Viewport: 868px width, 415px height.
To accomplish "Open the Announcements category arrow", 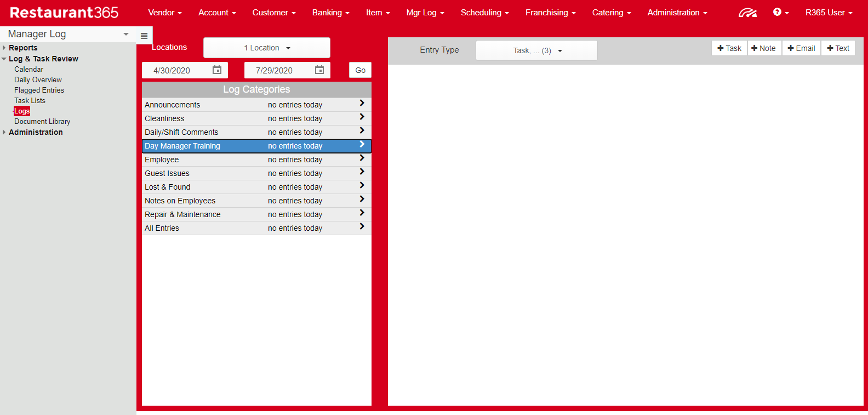I will [362, 103].
